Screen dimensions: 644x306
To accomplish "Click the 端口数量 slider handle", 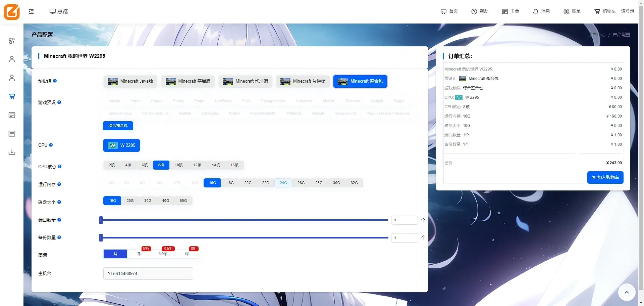I will coord(101,220).
